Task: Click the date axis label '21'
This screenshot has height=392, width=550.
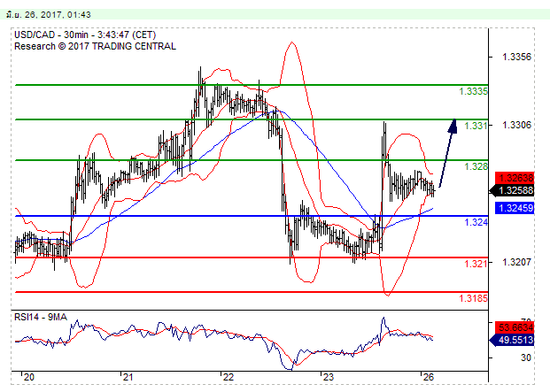Action: pyautogui.click(x=128, y=377)
